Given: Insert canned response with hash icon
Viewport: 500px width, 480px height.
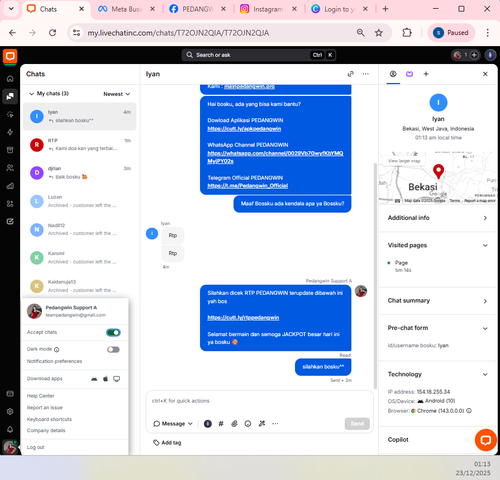Looking at the screenshot, I should [221, 424].
